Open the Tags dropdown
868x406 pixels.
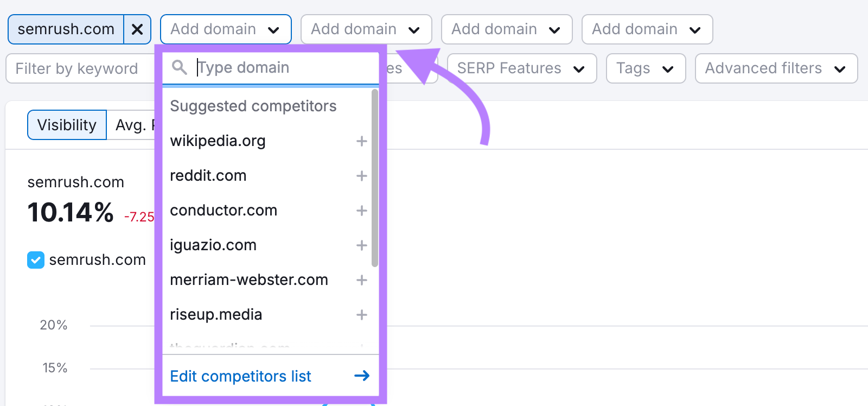click(x=646, y=68)
